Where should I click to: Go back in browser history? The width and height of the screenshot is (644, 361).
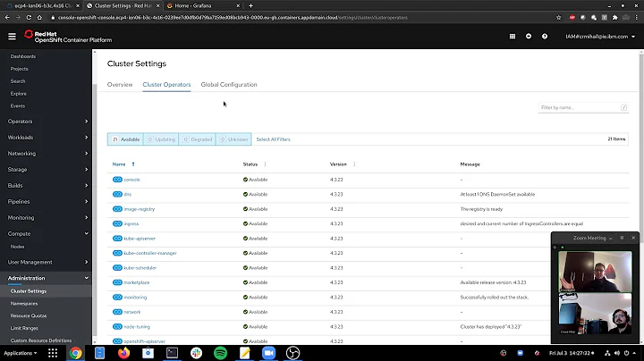pos(7,18)
